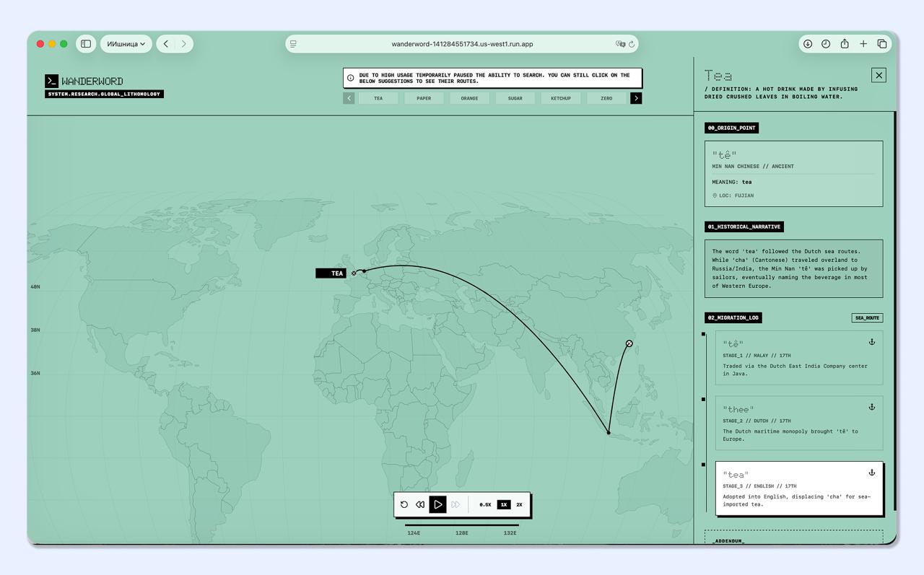
Task: Click the 01_HISTORICAL_NARRATIVE heading
Action: click(744, 227)
